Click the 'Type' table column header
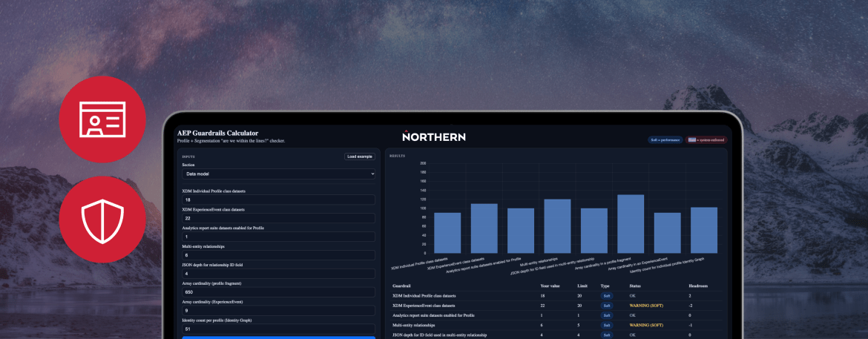 click(x=605, y=286)
